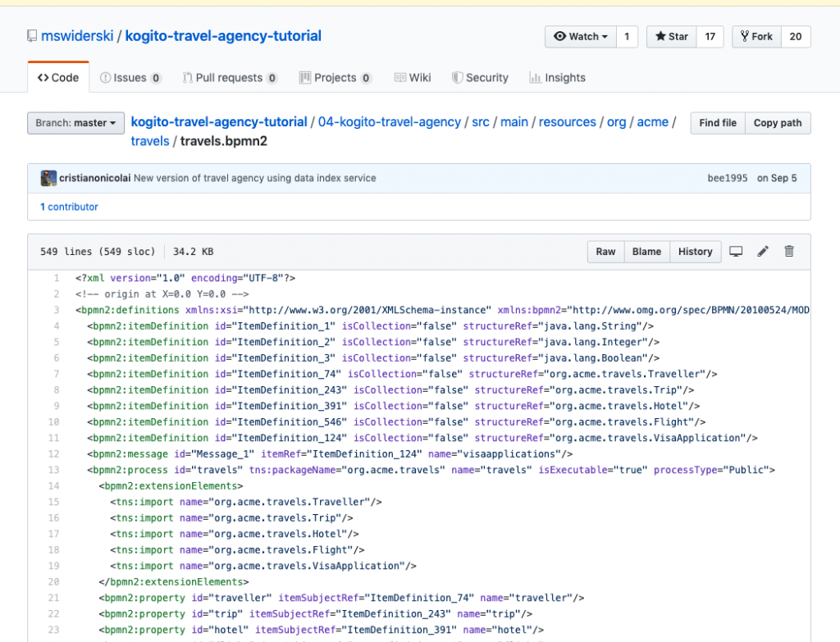This screenshot has height=642, width=840.
Task: Open the 1 contributor link
Action: (69, 207)
